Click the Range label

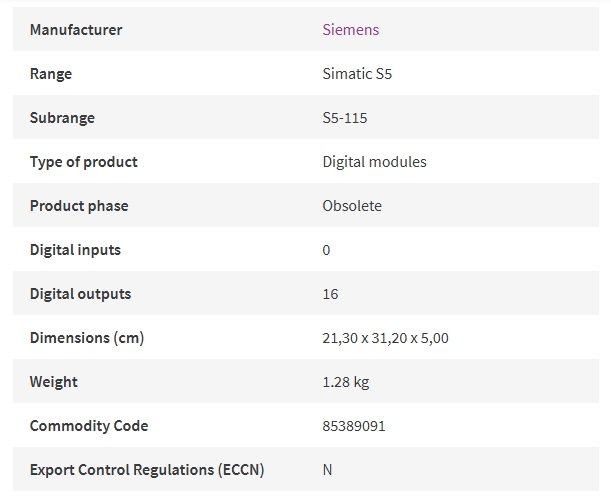click(x=51, y=74)
